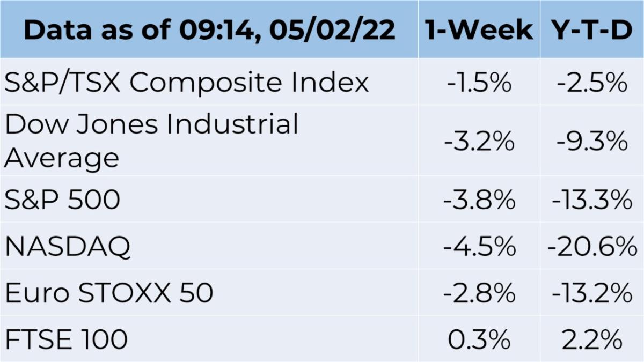Screen dimensions: 644x362
Task: Click the S&P/TSX Composite Index row label
Action: coord(187,83)
